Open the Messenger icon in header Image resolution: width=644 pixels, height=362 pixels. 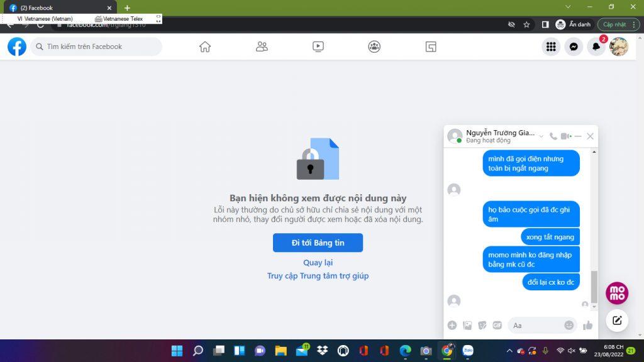[x=574, y=47]
